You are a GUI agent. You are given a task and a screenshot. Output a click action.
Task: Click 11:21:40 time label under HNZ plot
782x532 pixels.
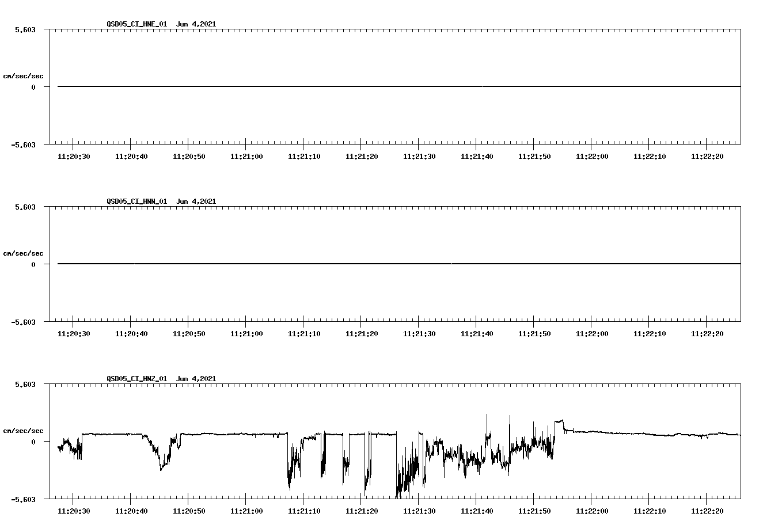pos(477,511)
